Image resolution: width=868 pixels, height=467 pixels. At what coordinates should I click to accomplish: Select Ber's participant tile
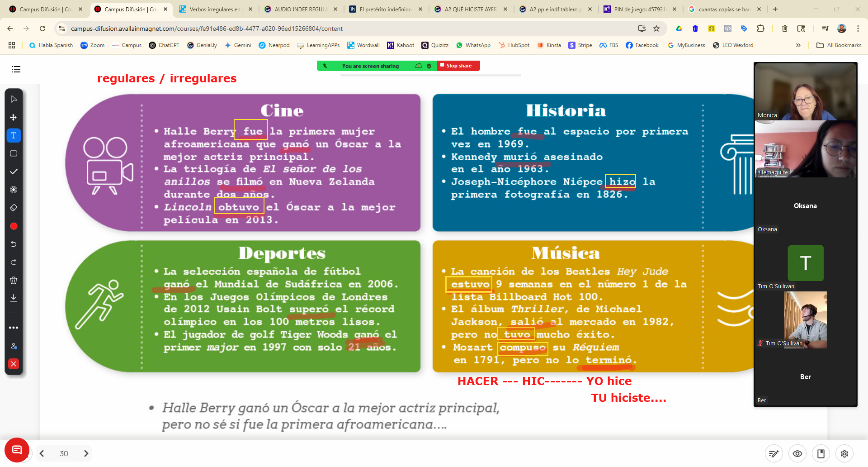tap(806, 377)
